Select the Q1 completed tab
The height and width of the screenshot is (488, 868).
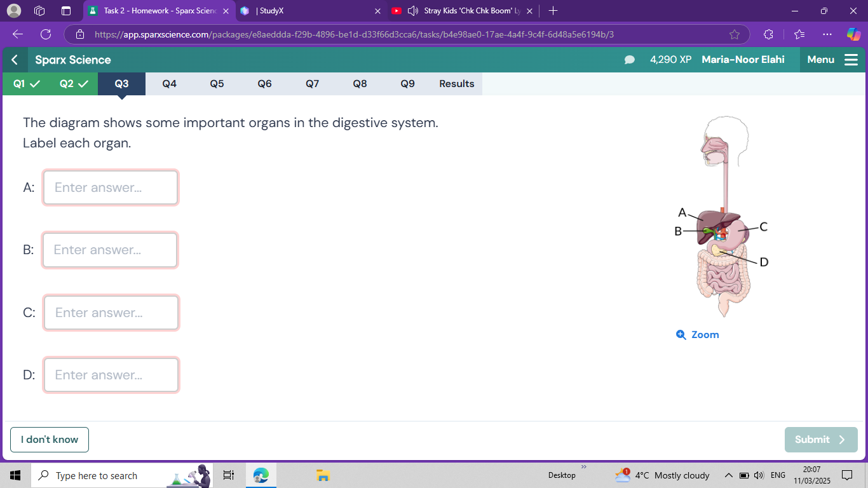26,84
